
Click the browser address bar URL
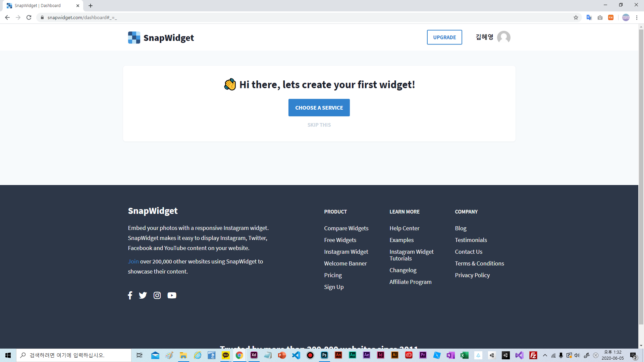(x=82, y=17)
